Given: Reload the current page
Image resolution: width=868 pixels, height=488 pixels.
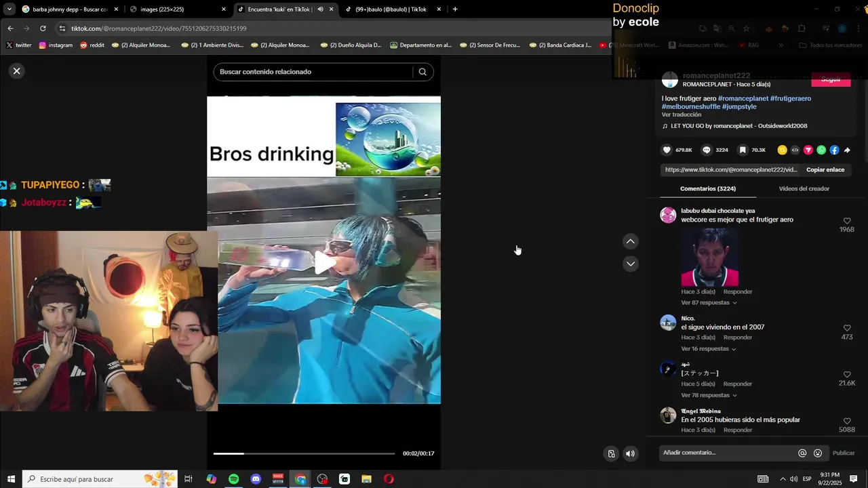Looking at the screenshot, I should 43,28.
